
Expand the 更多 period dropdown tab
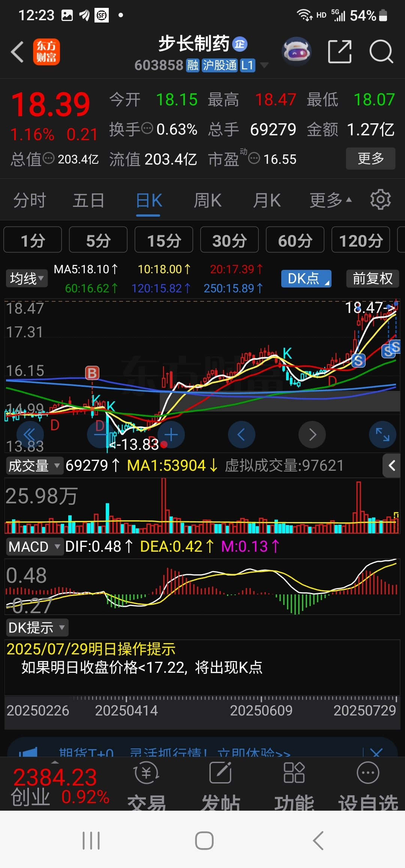click(331, 200)
